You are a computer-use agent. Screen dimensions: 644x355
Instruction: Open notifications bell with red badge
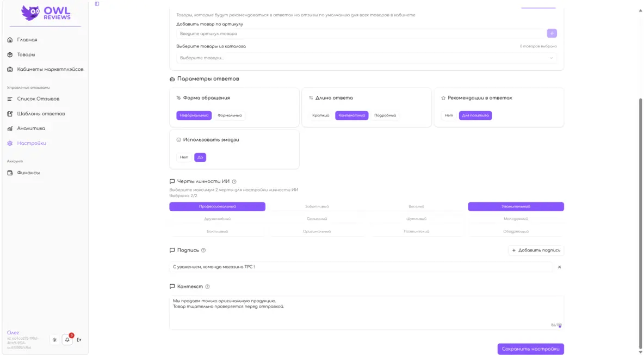pyautogui.click(x=67, y=340)
